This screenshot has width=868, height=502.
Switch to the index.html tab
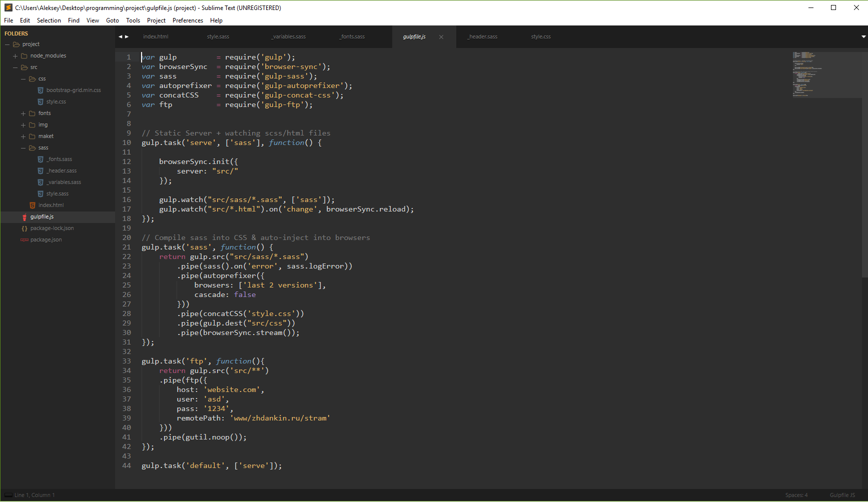click(156, 36)
